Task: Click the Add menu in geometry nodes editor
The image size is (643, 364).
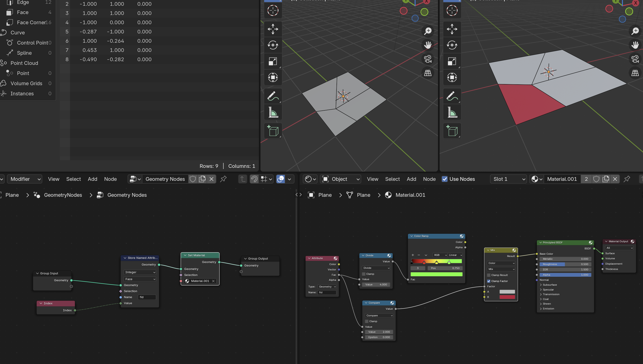Action: [92, 179]
